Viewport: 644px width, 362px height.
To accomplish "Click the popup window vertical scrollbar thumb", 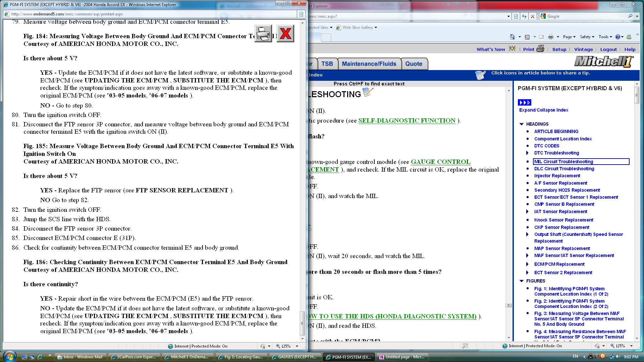I will click(x=302, y=323).
